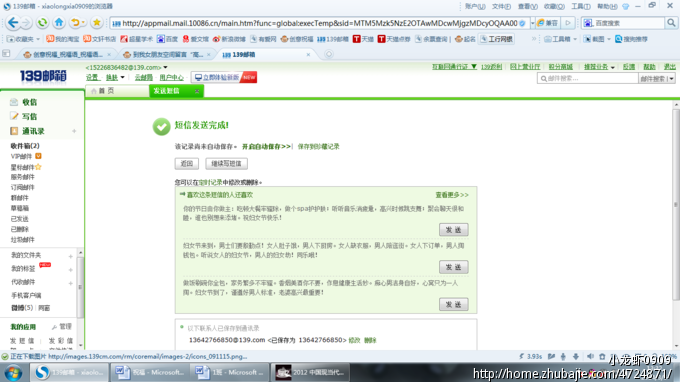This screenshot has width=680, height=382.
Task: Open new browser tab button
Action: (329, 54)
